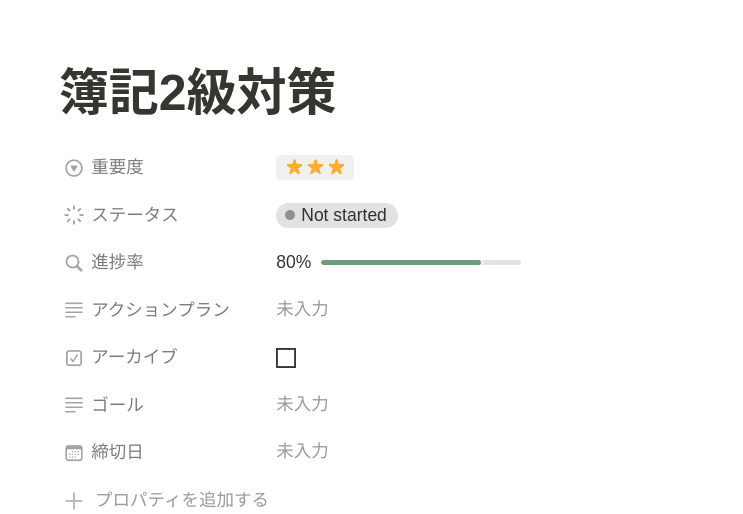This screenshot has height=514, width=743.
Task: Click the plus icon to add property
Action: 74,501
